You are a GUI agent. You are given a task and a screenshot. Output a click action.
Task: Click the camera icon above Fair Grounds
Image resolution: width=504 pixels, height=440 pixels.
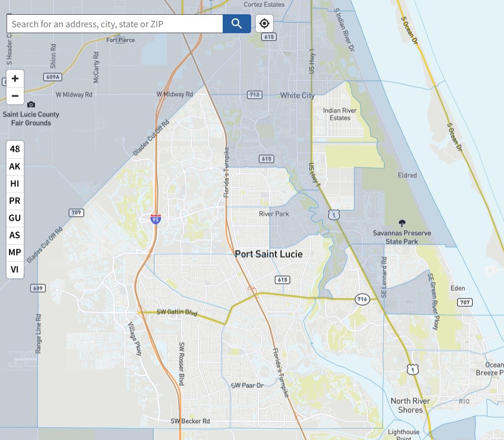(31, 105)
